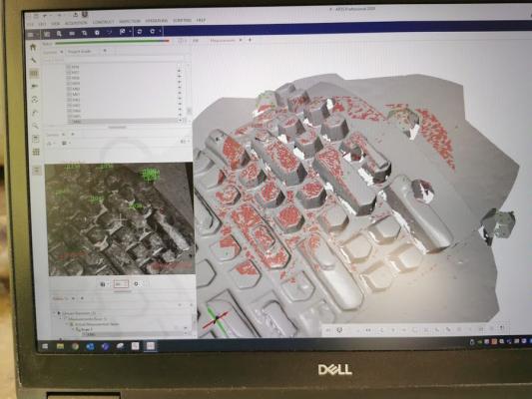Click the red-outlined button below the camera image
The width and height of the screenshot is (532, 399).
point(121,283)
